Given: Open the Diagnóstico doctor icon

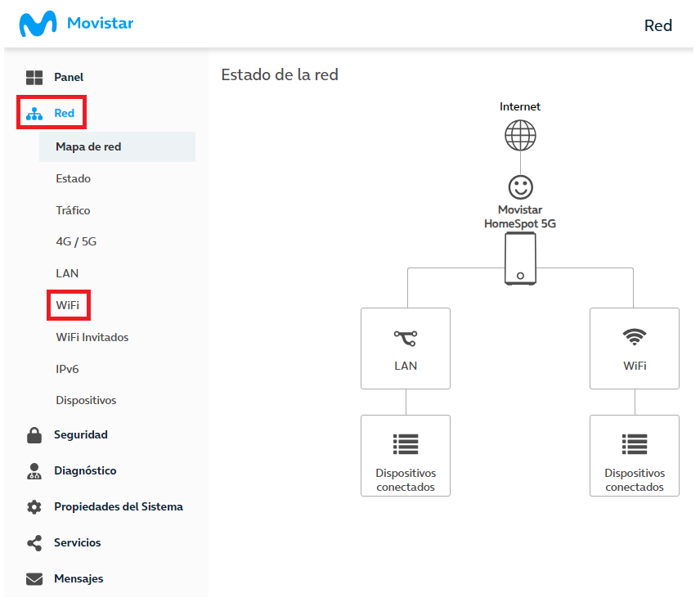Looking at the screenshot, I should (34, 472).
